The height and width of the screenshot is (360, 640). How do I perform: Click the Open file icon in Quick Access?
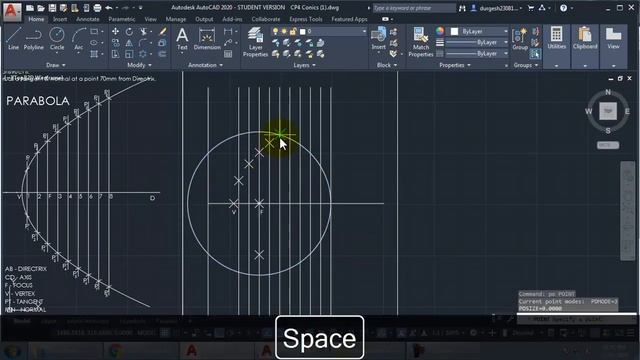coord(41,8)
